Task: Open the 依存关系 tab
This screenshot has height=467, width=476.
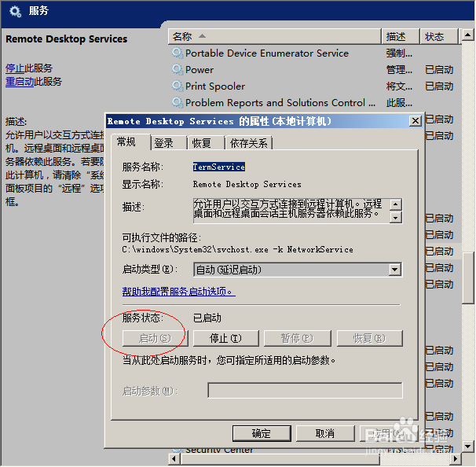Action: click(249, 143)
